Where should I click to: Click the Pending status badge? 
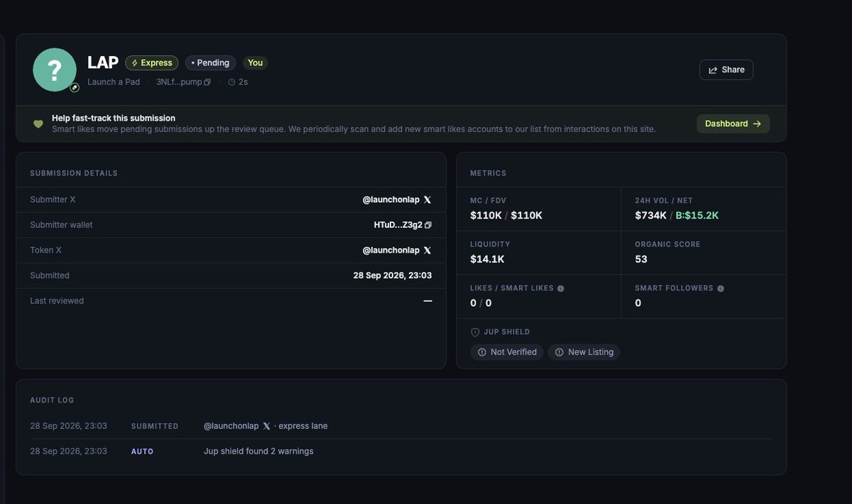[210, 62]
